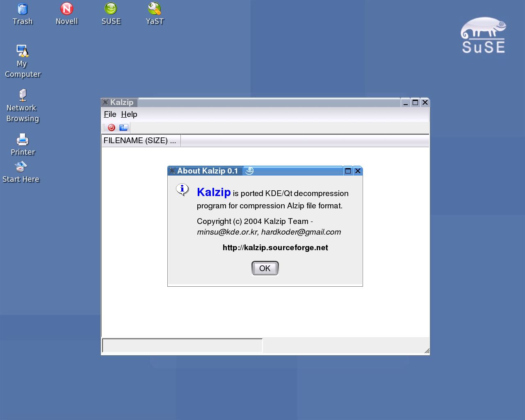Click the red quit icon in Kalzip toolbar

pos(111,128)
